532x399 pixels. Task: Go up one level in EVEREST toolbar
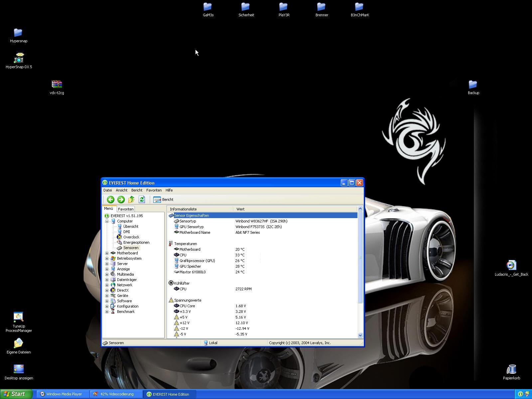coord(131,199)
